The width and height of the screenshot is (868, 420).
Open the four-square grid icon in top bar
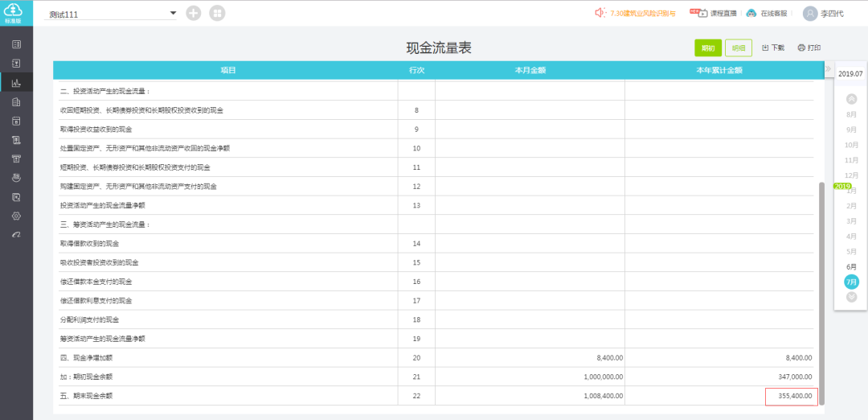pos(217,14)
